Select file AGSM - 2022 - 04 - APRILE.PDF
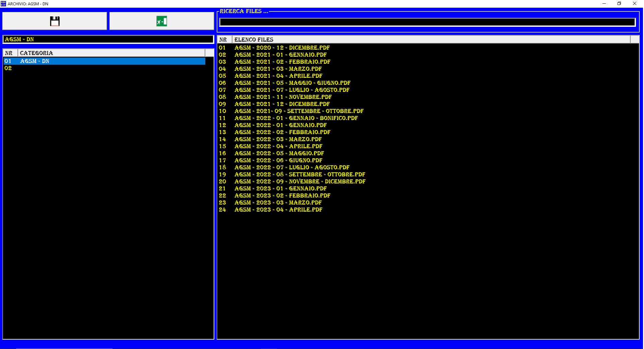Image resolution: width=644 pixels, height=349 pixels. pos(278,146)
